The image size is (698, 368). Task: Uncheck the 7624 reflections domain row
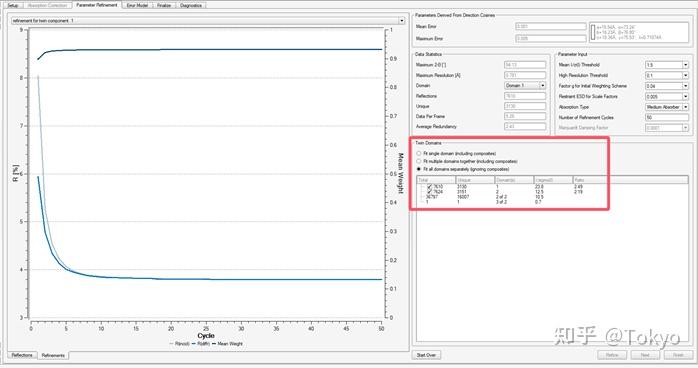coord(430,192)
